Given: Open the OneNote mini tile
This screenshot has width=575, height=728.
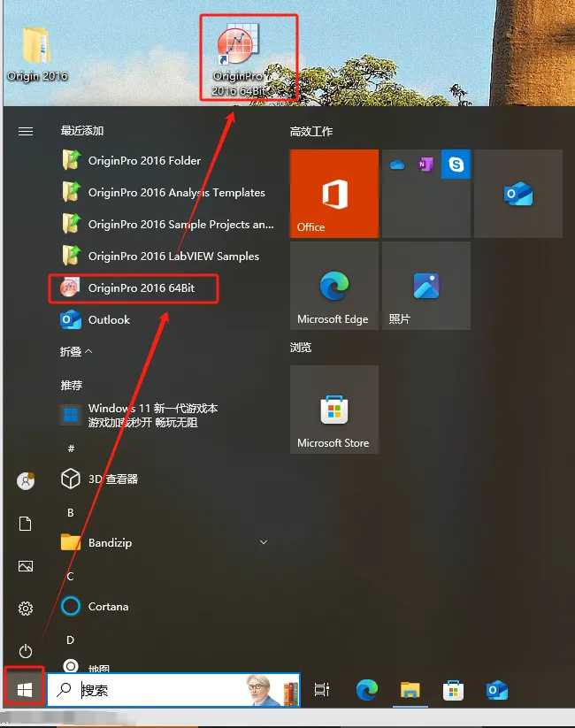Looking at the screenshot, I should click(425, 165).
